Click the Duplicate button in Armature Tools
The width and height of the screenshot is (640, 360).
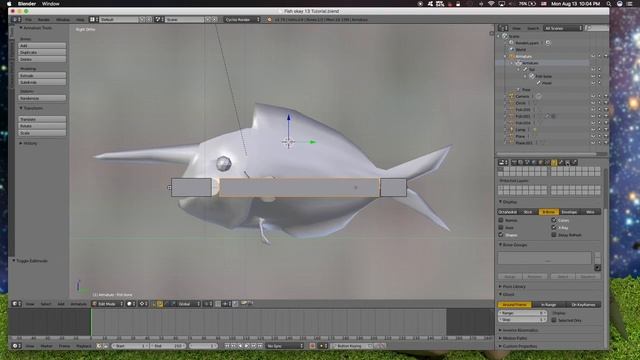tap(42, 52)
